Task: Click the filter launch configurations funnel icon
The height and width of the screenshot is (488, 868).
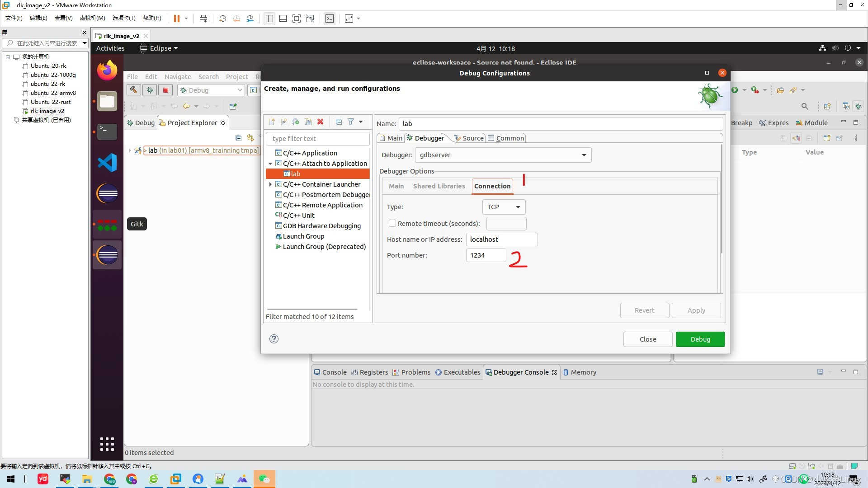Action: click(350, 122)
